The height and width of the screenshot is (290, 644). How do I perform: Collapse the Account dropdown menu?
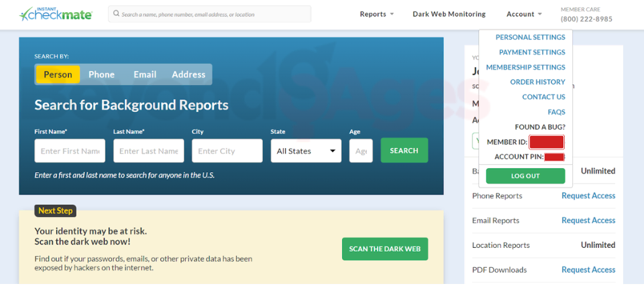point(525,14)
